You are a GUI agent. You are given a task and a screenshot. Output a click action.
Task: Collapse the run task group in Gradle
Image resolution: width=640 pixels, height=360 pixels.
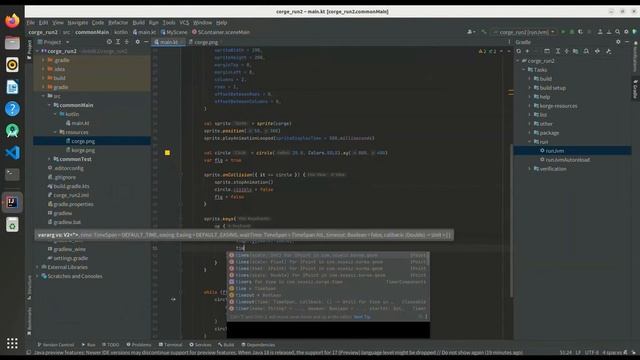(530, 142)
